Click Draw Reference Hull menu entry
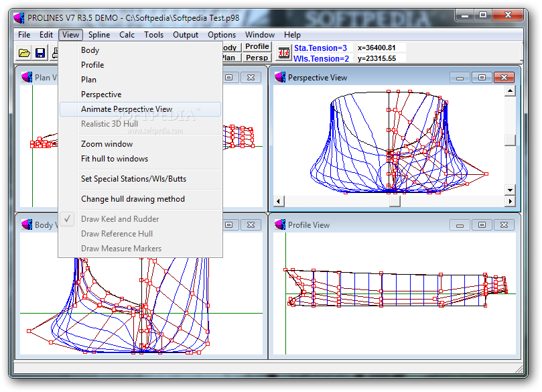 coord(140,234)
